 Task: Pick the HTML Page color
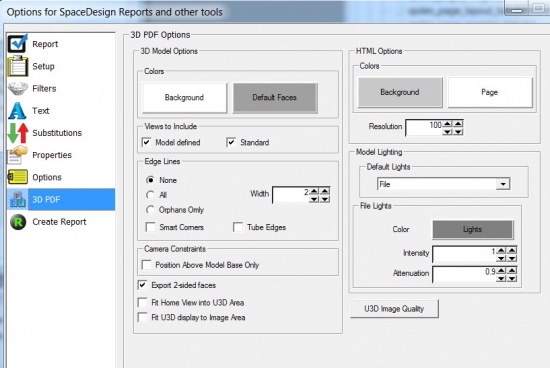click(x=490, y=92)
